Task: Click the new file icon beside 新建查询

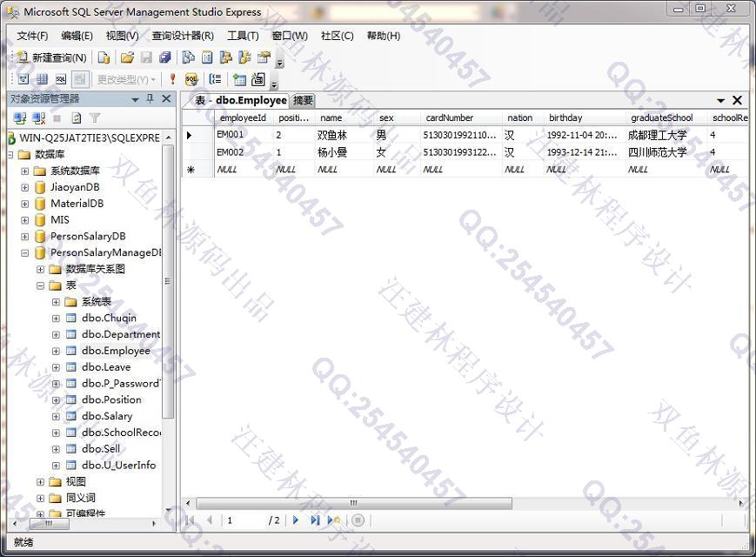Action: pyautogui.click(x=104, y=57)
